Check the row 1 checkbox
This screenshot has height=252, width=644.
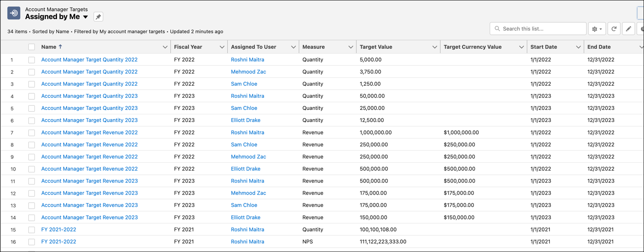[x=31, y=60]
